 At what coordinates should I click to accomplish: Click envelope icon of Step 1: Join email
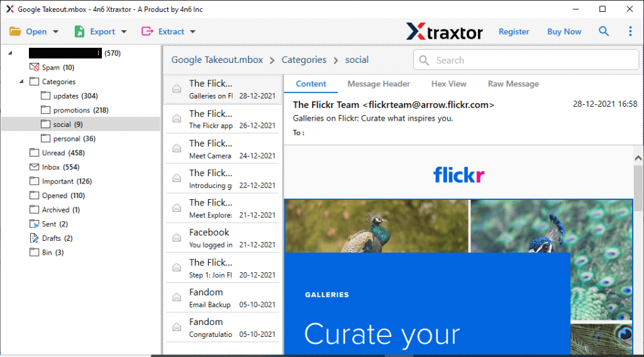(x=177, y=268)
